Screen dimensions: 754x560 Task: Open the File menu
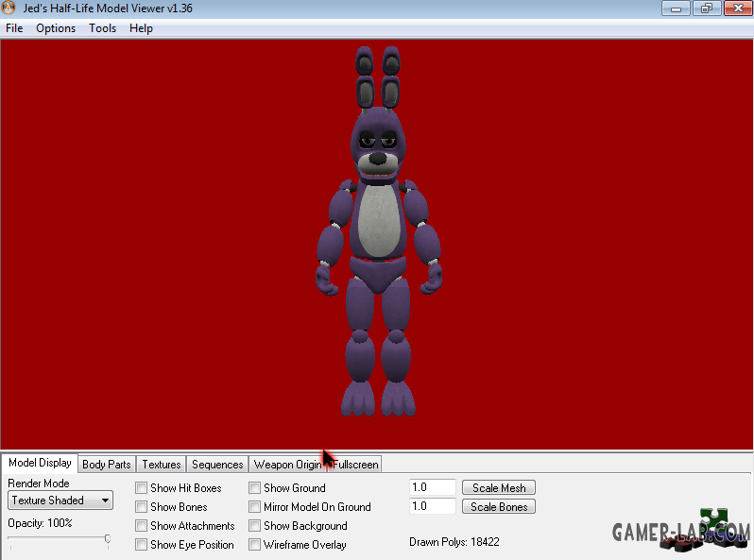(x=14, y=28)
